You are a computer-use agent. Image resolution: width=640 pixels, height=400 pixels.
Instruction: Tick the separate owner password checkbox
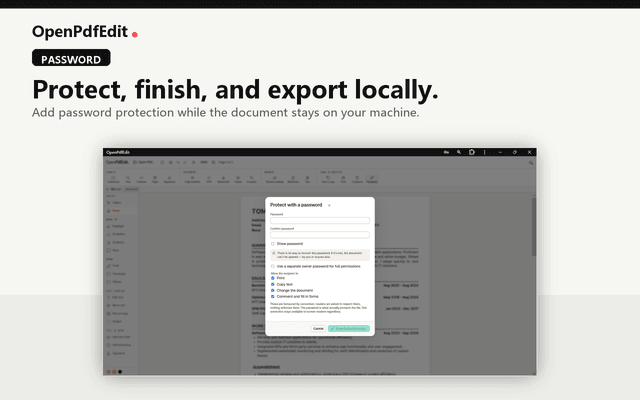pyautogui.click(x=273, y=266)
